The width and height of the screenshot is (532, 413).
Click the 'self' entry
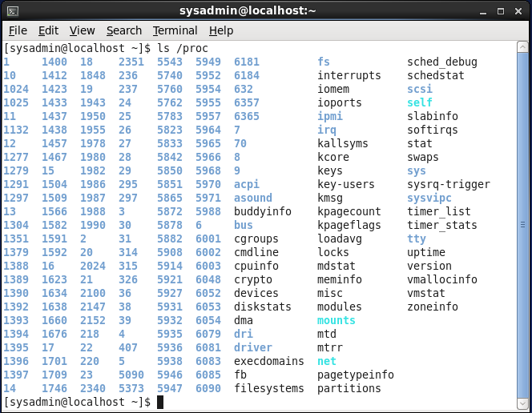pos(420,102)
